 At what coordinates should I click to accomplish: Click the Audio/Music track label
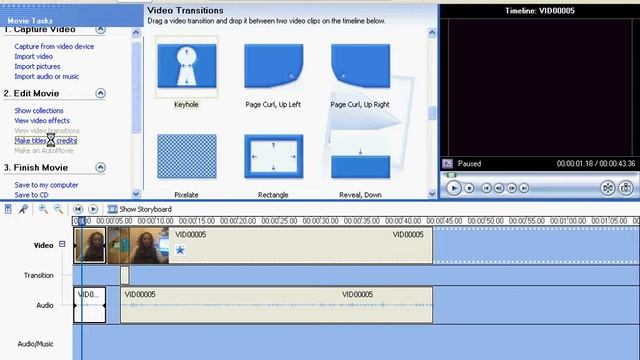pyautogui.click(x=36, y=344)
